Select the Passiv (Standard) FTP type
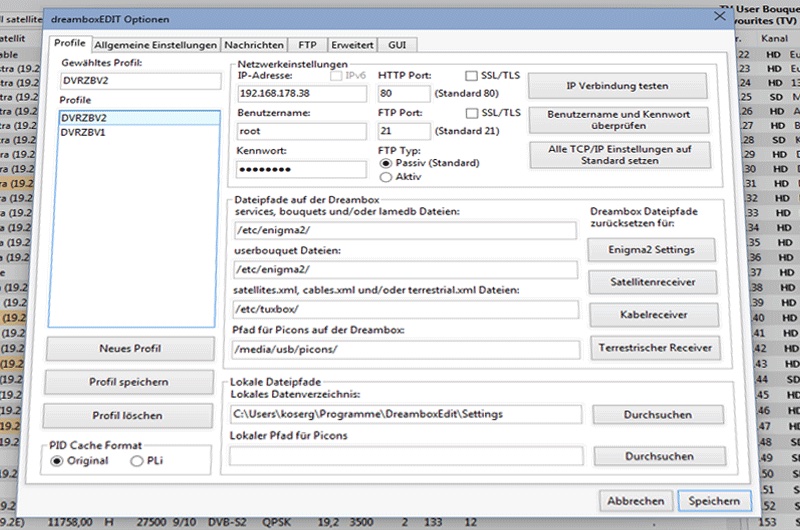The image size is (800, 530). pyautogui.click(x=386, y=163)
